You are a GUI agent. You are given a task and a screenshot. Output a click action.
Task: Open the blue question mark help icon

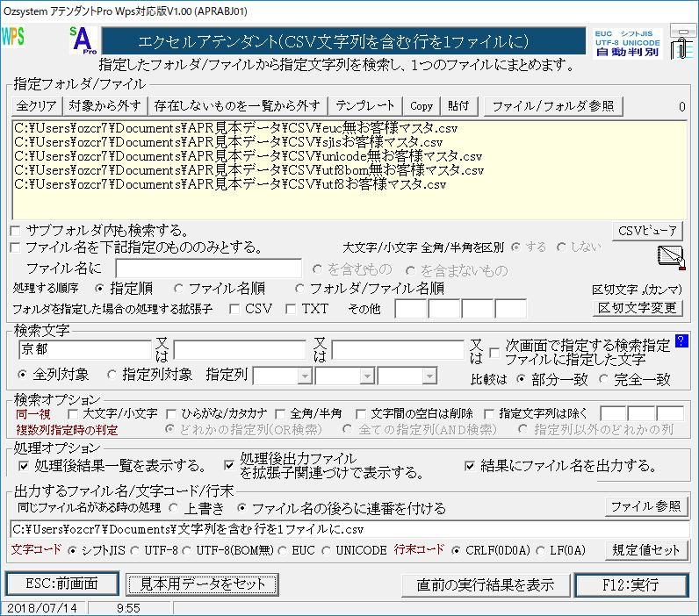681,341
